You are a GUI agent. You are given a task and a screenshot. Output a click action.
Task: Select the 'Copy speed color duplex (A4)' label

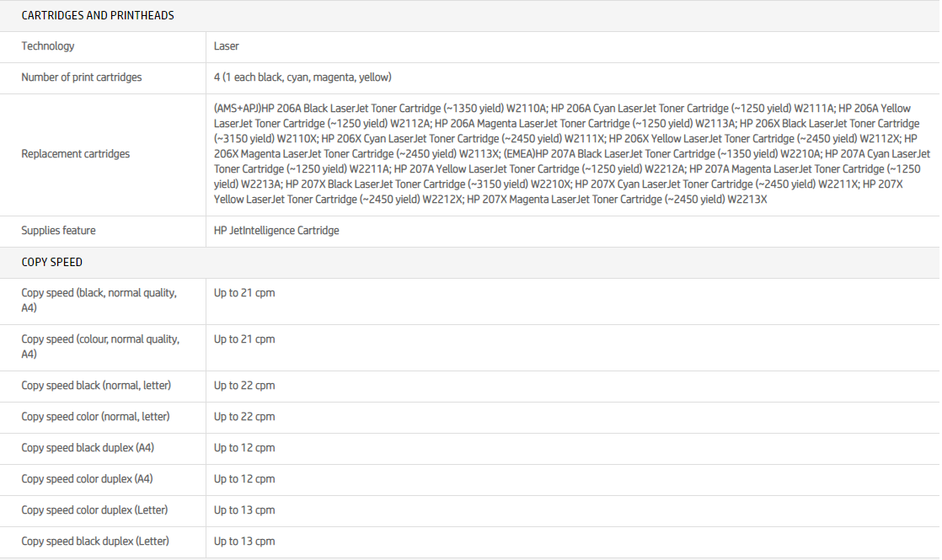pyautogui.click(x=87, y=479)
